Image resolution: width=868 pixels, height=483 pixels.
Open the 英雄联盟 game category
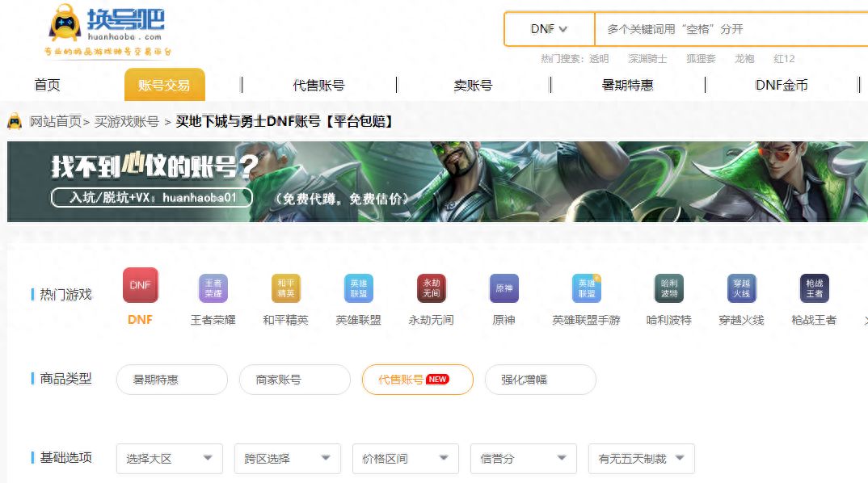358,288
